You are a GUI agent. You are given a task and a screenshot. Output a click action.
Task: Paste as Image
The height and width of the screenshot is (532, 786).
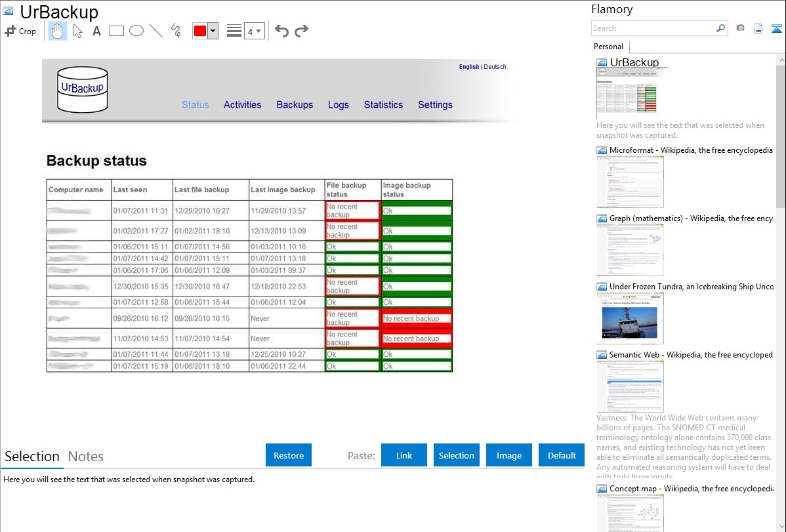point(508,455)
